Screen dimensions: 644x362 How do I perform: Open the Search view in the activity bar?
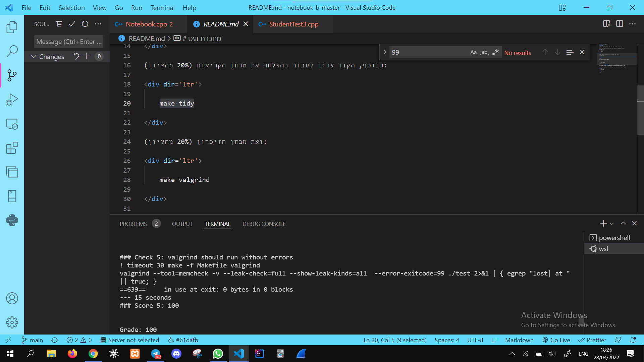12,51
